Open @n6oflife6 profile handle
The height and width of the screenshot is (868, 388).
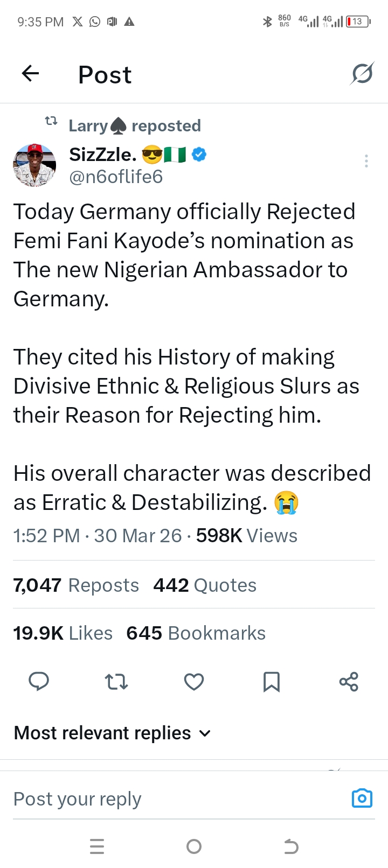[x=116, y=177]
